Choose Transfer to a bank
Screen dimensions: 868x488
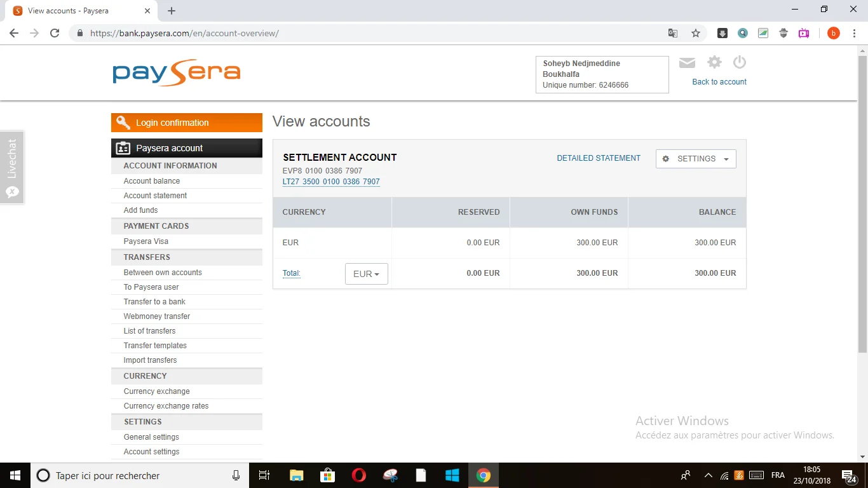[154, 302]
